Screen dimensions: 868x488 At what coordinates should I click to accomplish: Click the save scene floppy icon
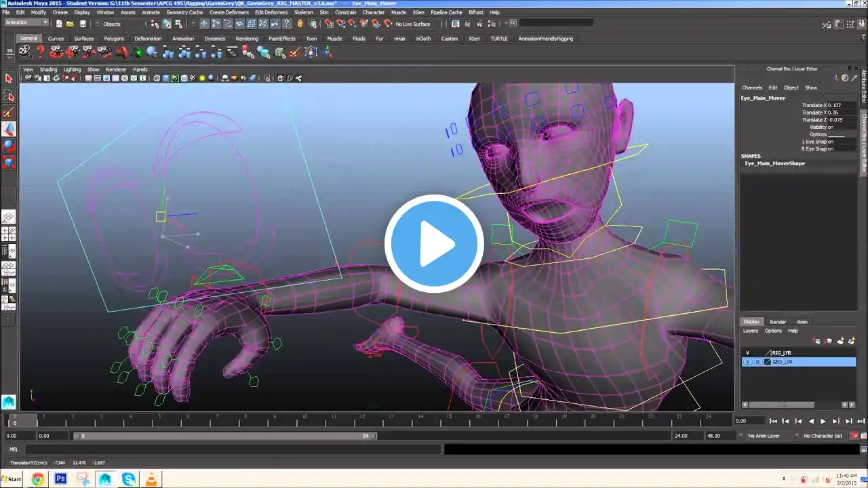click(83, 24)
